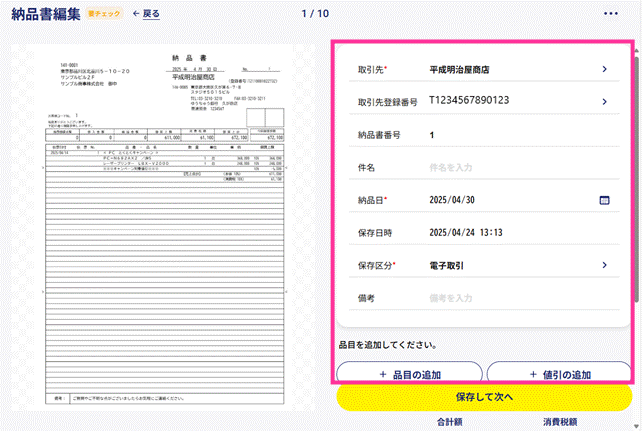The image size is (642, 431).
Task: Click the 平成明治屋商店 partner name
Action: click(x=459, y=70)
